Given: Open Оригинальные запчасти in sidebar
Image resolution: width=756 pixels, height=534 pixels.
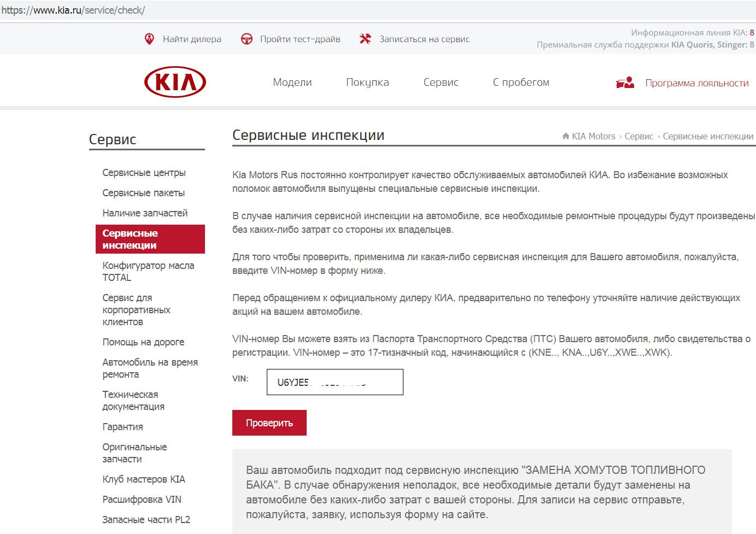Looking at the screenshot, I should coord(134,453).
